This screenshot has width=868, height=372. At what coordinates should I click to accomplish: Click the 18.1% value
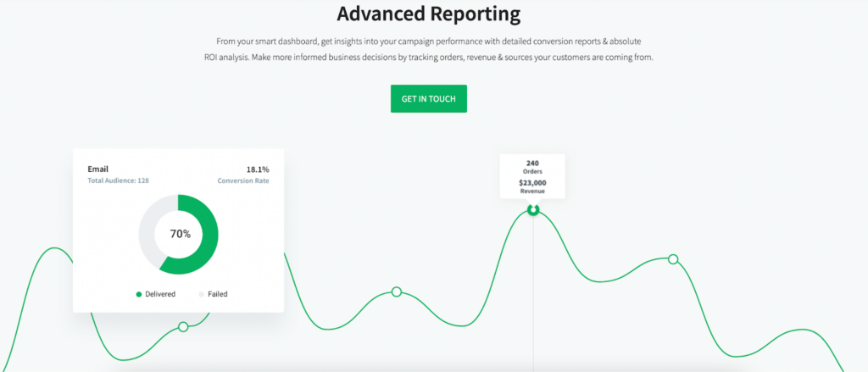tap(258, 169)
